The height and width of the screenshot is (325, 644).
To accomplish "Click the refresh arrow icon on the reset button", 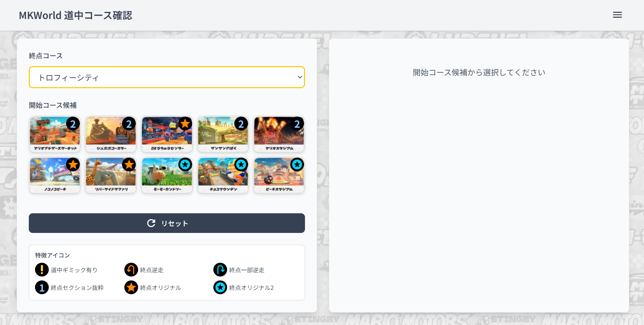I will point(151,223).
